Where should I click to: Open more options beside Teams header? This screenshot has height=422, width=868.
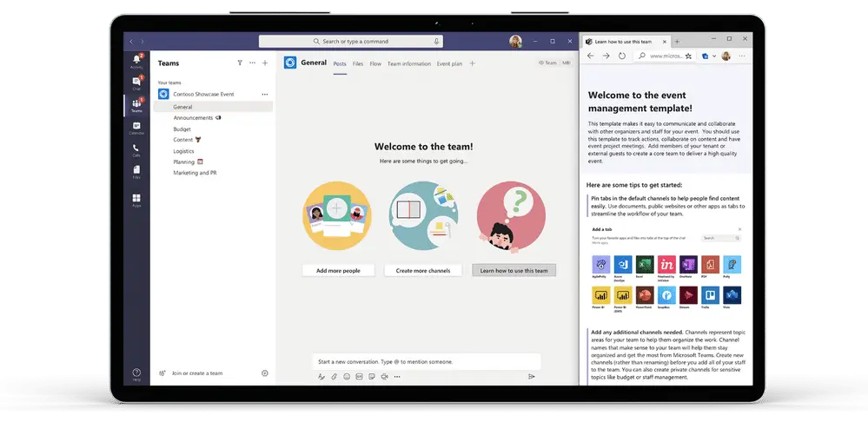253,63
